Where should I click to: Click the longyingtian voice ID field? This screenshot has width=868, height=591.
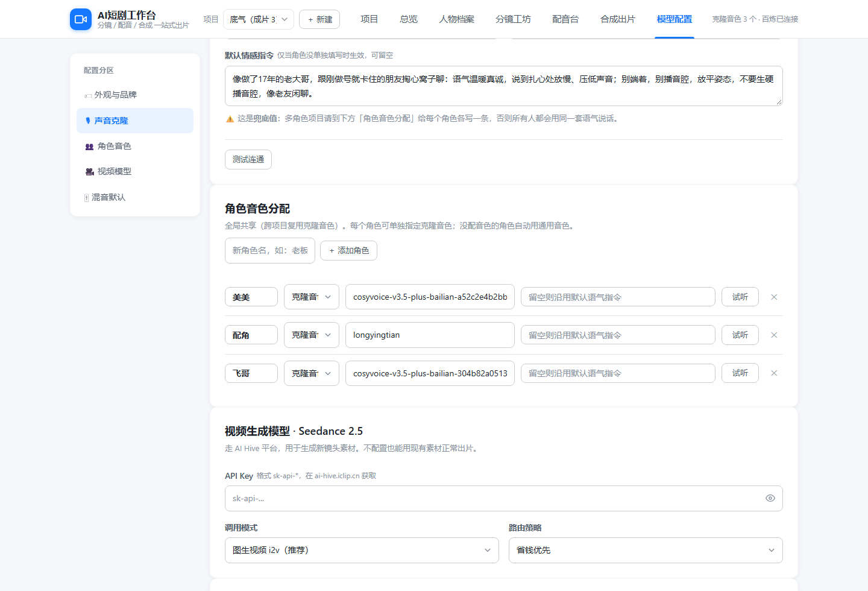point(430,335)
